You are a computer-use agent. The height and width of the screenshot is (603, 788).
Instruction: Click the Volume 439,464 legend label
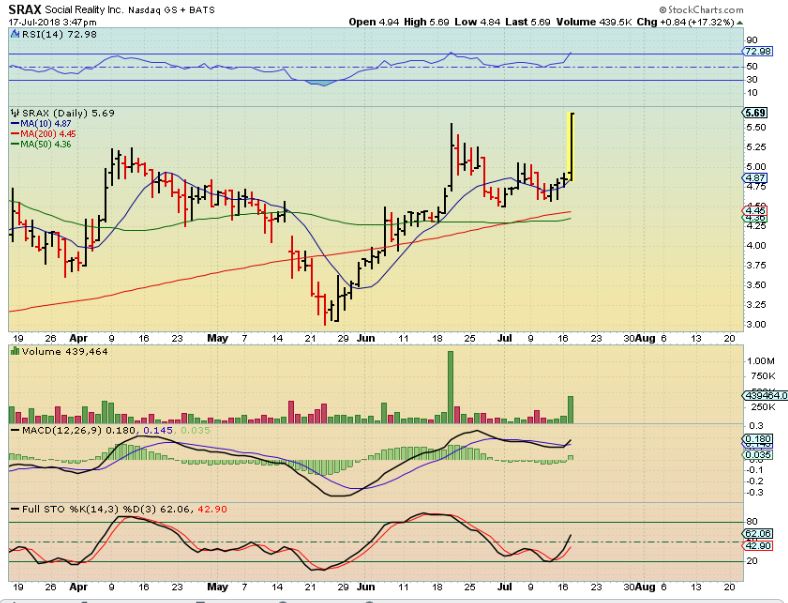pos(65,352)
